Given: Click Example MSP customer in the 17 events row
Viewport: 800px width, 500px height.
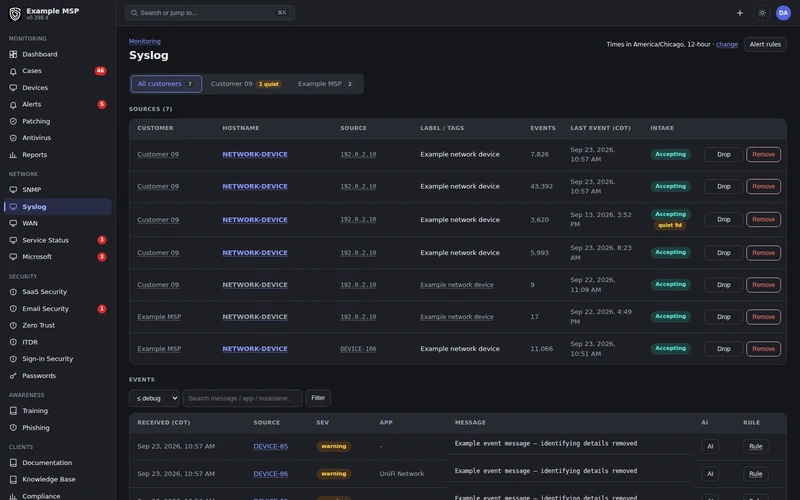Looking at the screenshot, I should pyautogui.click(x=159, y=317).
